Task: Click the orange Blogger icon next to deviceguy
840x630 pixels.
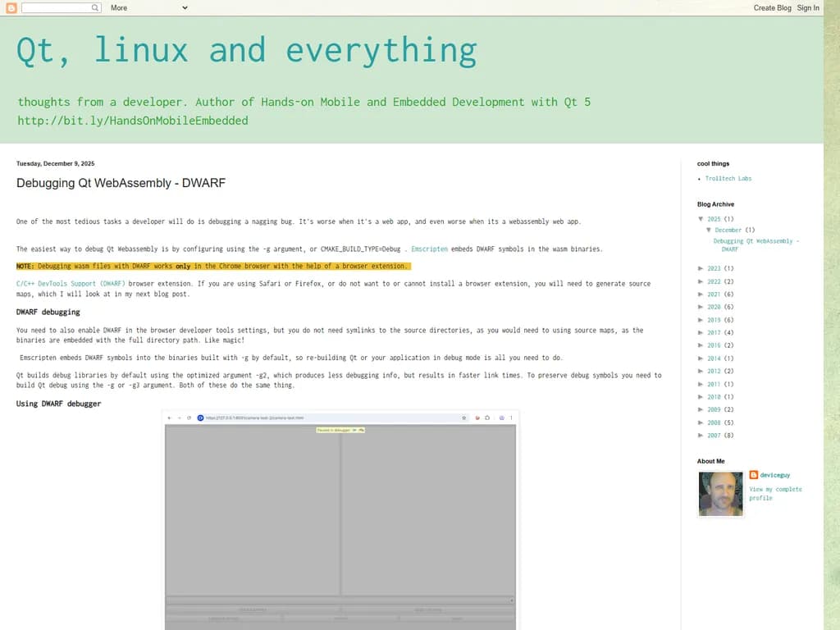Action: (753, 474)
